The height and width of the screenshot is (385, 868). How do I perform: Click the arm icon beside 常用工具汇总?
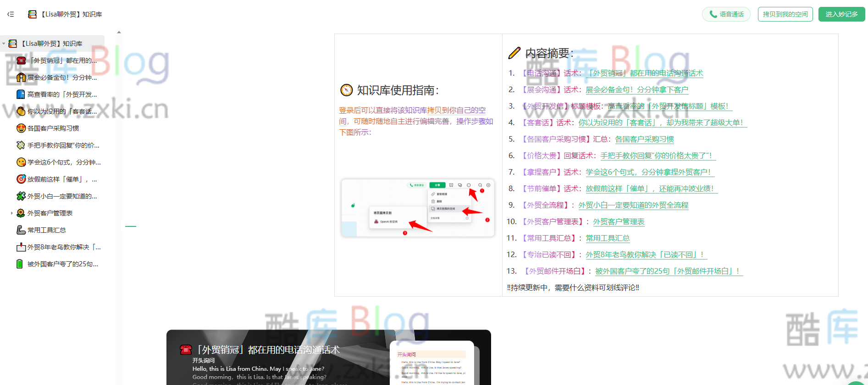pyautogui.click(x=21, y=230)
